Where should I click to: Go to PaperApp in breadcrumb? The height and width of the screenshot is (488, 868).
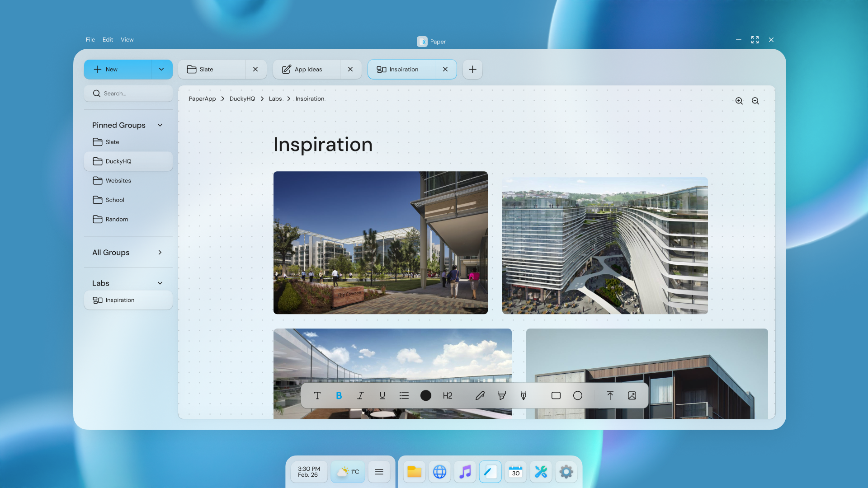(x=202, y=99)
